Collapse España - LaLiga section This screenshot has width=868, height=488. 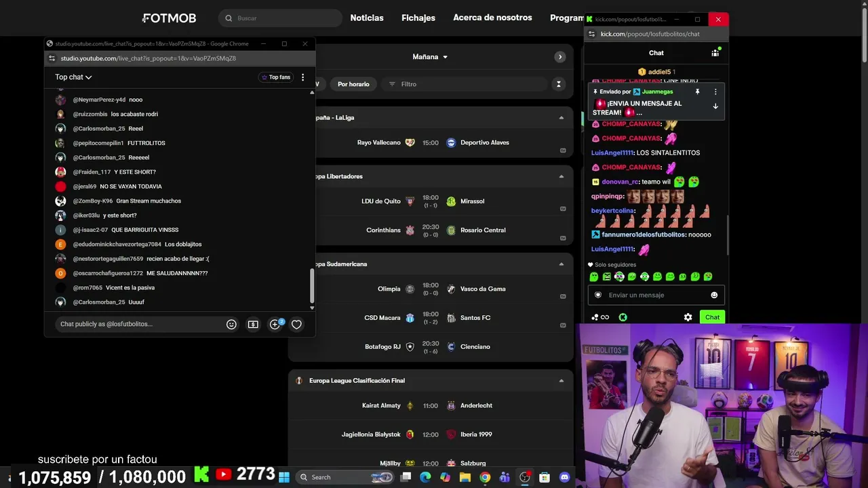click(x=561, y=118)
